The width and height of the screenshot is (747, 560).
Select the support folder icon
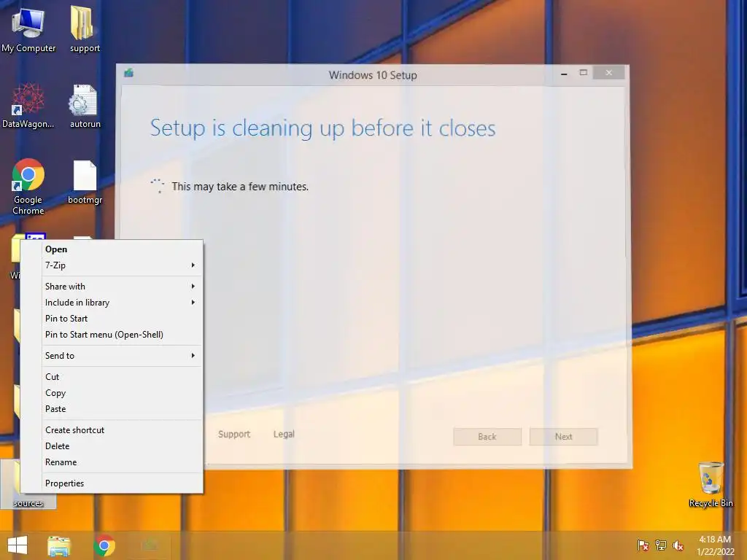[x=85, y=29]
